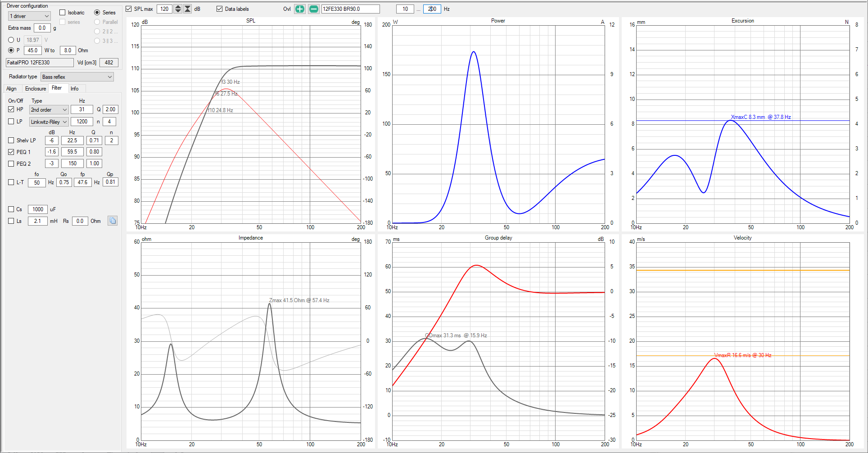Click the green add overlay plus icon
The height and width of the screenshot is (453, 868).
(x=300, y=9)
